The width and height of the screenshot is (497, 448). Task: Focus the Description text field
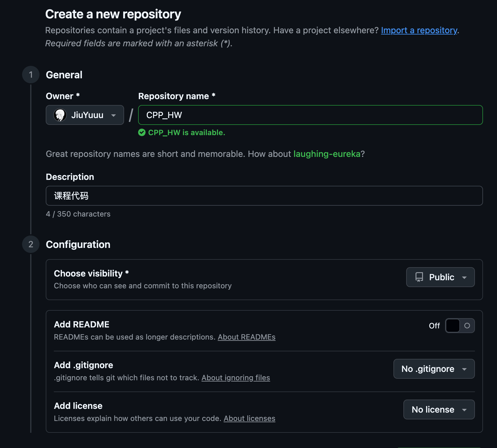point(264,196)
